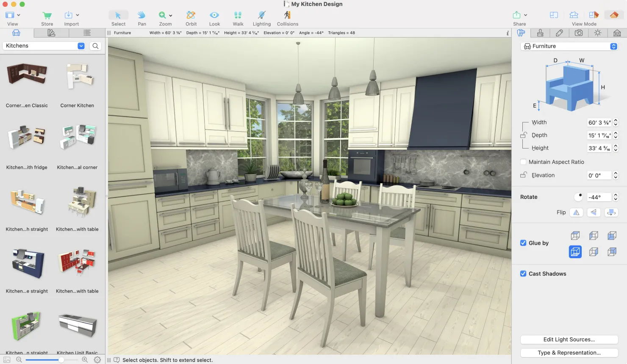Search the library with magnifier icon
The image size is (627, 364).
(x=96, y=46)
